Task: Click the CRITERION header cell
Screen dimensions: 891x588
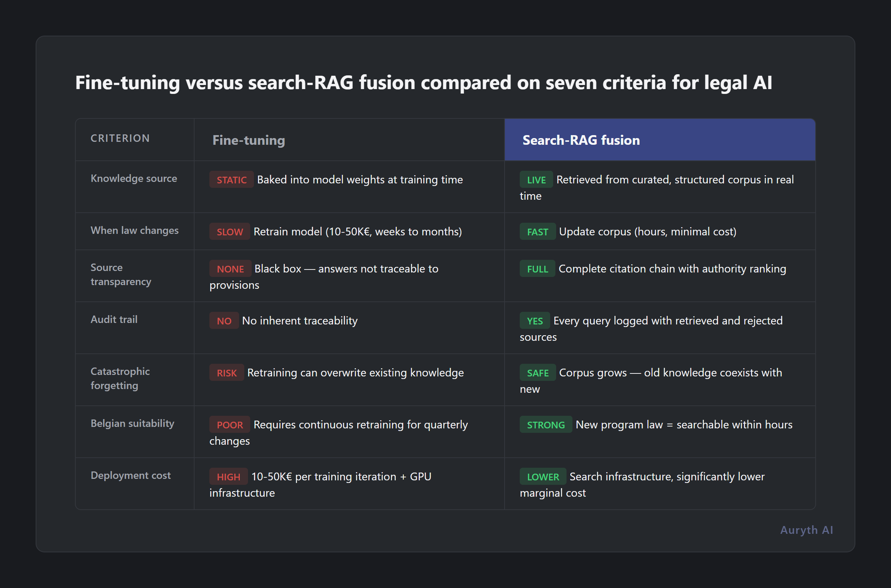Action: [x=120, y=138]
